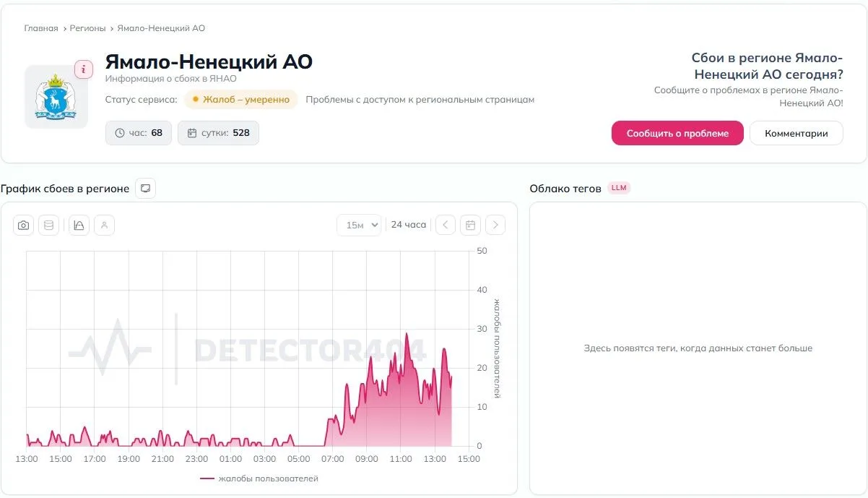Toggle the жалобы пользователей legend entry
This screenshot has height=498, width=868.
pos(259,478)
